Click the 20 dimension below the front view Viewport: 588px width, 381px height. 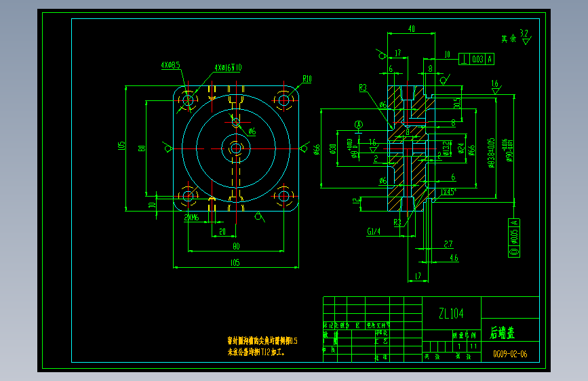222,232
